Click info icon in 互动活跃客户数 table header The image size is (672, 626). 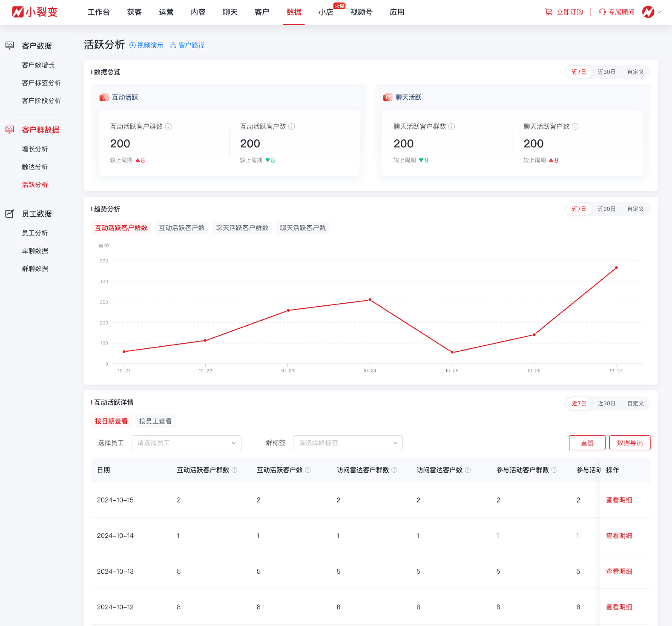click(x=308, y=470)
